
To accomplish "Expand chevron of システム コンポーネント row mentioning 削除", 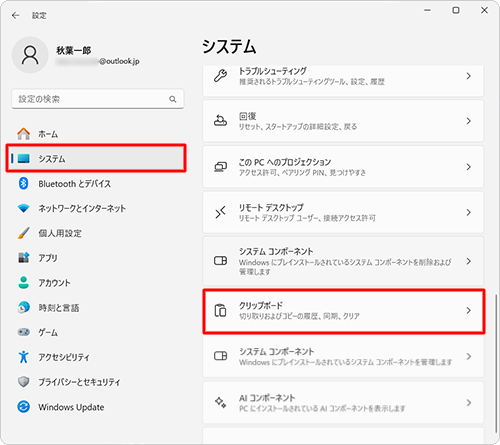I will click(x=468, y=261).
